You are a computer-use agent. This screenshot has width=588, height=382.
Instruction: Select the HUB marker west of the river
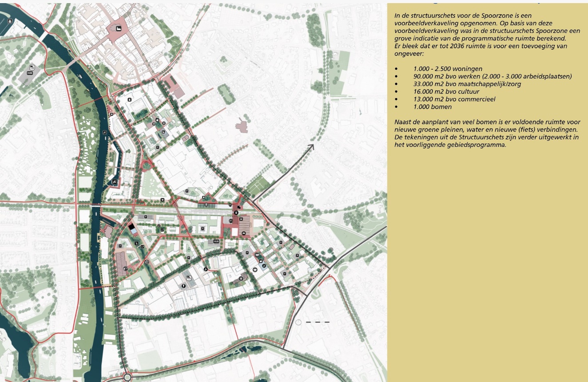click(x=30, y=73)
